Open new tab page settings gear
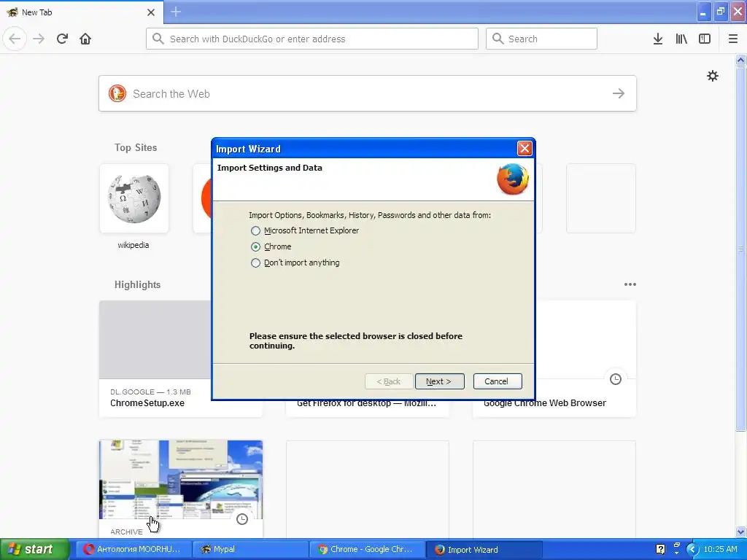The width and height of the screenshot is (747, 560). (x=712, y=76)
